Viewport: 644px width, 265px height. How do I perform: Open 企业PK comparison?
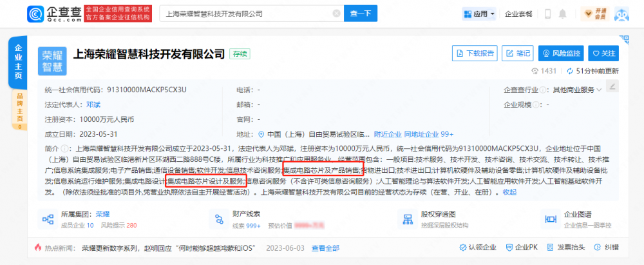point(521,248)
